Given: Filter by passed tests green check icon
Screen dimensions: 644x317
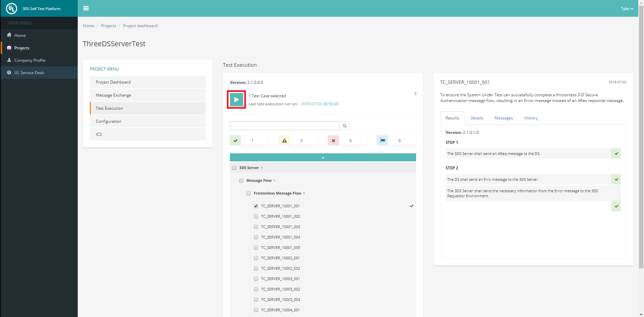Looking at the screenshot, I should point(235,140).
